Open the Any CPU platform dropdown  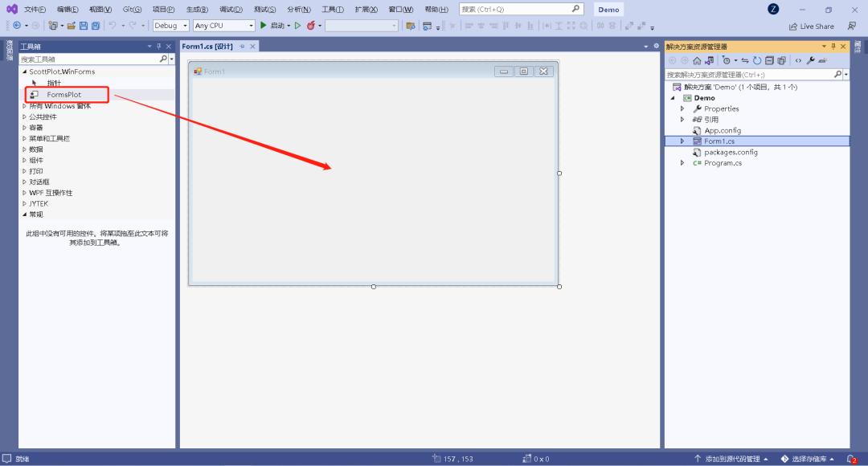[x=223, y=26]
